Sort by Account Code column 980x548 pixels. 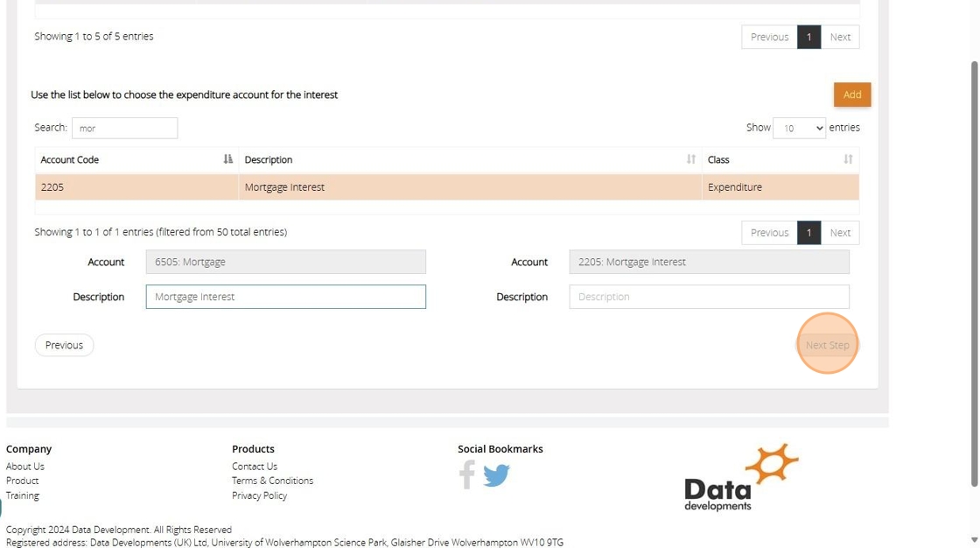click(136, 159)
